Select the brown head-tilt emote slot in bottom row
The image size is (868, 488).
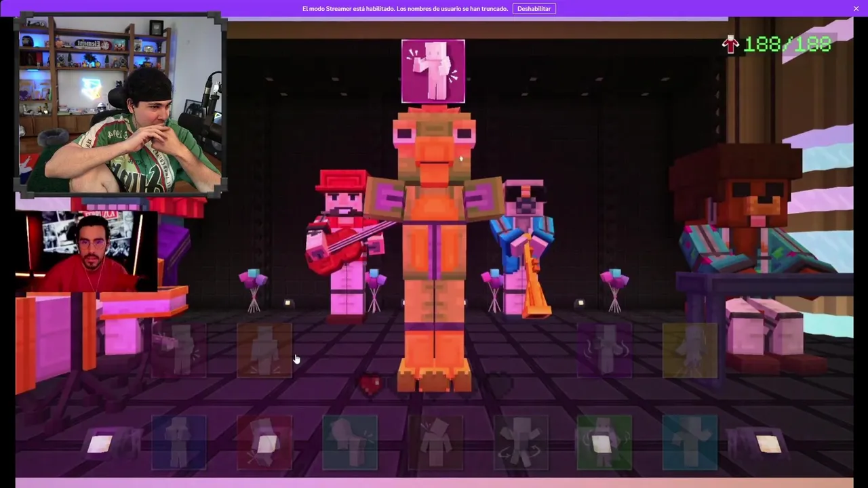point(435,443)
